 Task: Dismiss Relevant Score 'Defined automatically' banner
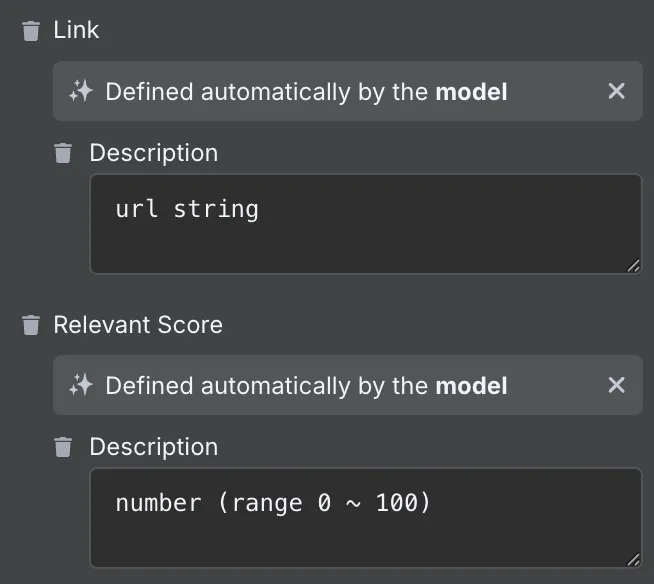[x=616, y=385]
